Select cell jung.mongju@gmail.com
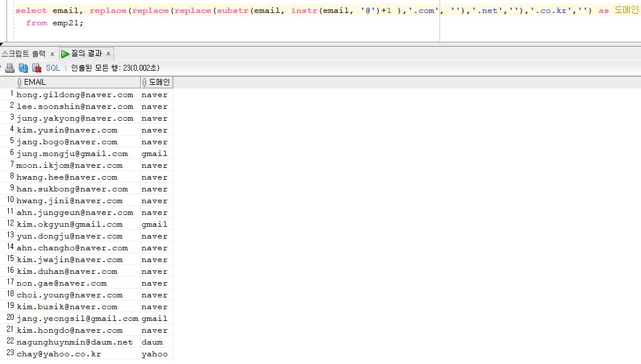The image size is (641, 364). point(78,154)
